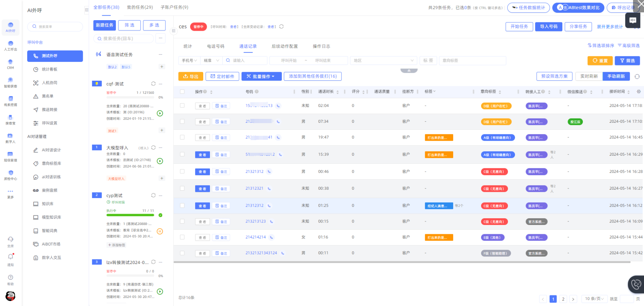Image resolution: width=644 pixels, height=306 pixels.
Task: Toggle the select-all checkbox in table header
Action: (x=182, y=92)
